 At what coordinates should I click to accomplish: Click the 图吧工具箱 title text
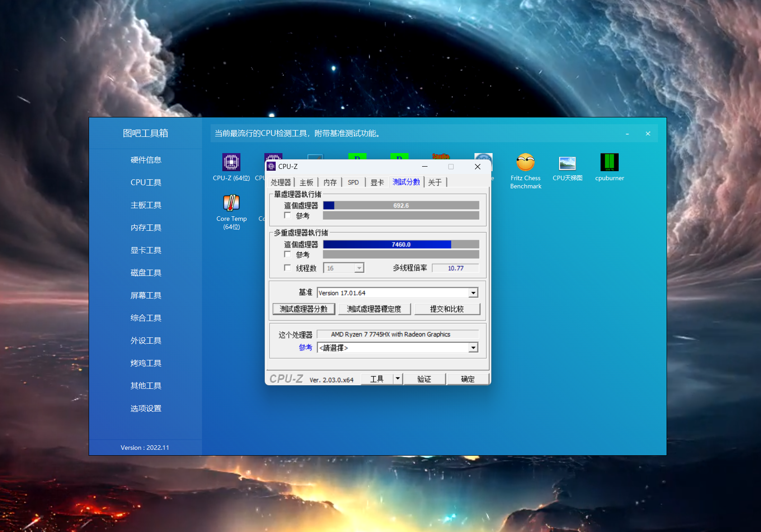(146, 133)
